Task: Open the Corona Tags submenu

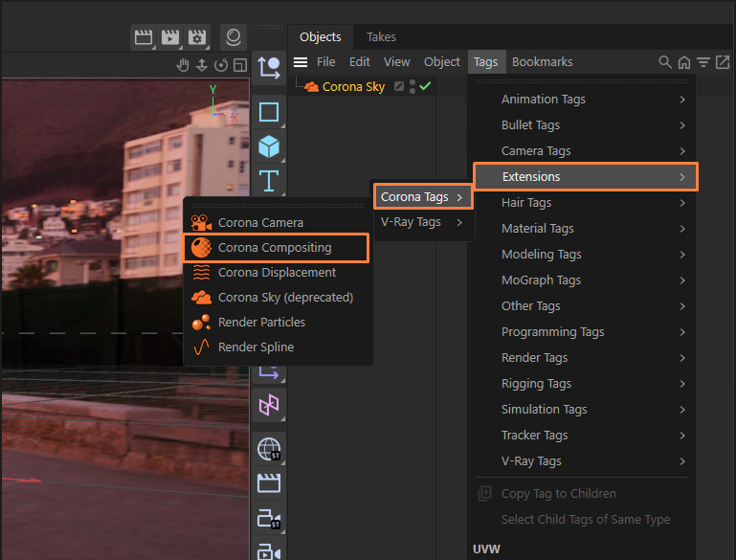Action: [423, 197]
